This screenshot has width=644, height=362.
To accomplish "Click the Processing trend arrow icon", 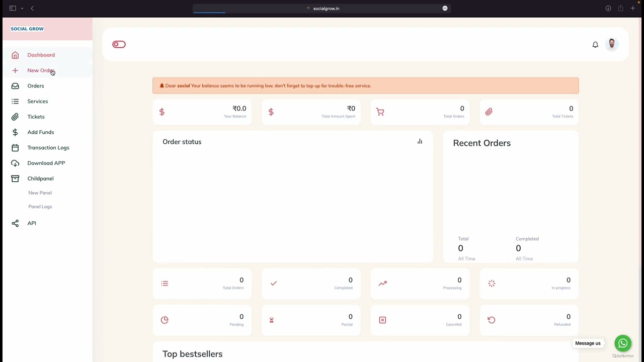I will pos(382,284).
